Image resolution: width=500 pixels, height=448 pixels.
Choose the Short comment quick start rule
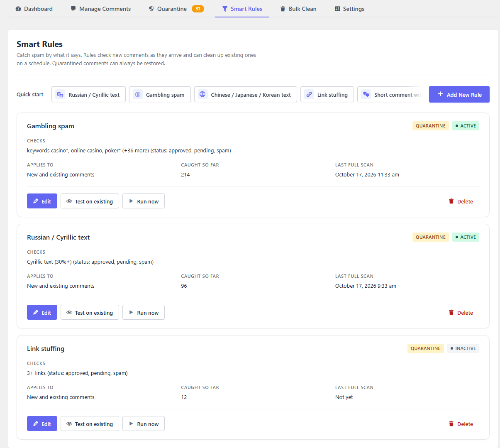(x=390, y=94)
